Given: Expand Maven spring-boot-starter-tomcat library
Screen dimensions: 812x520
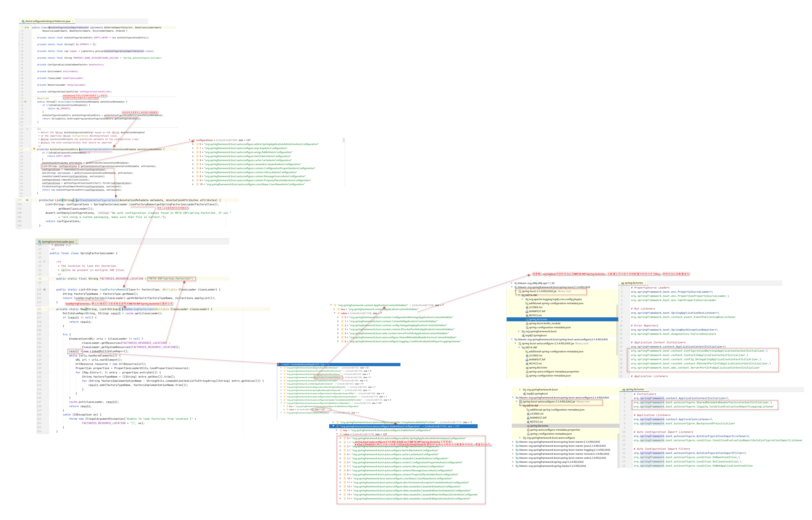Looking at the screenshot, I should coord(513,454).
